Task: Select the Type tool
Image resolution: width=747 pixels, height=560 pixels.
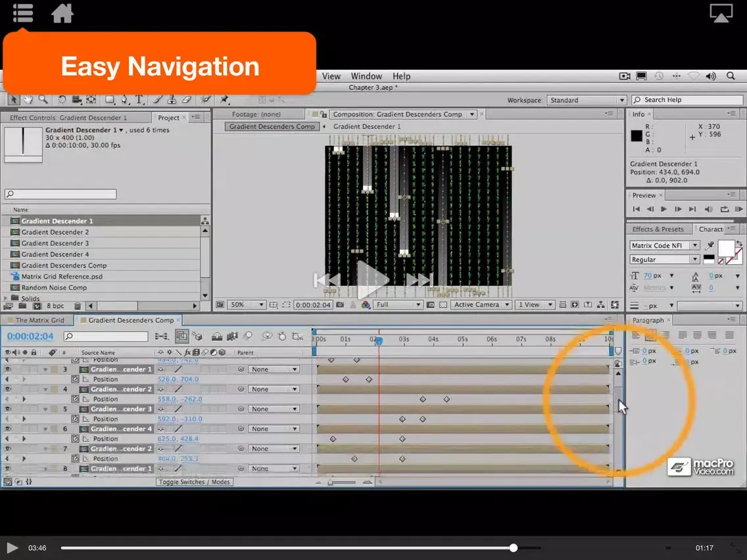Action: coord(139,99)
